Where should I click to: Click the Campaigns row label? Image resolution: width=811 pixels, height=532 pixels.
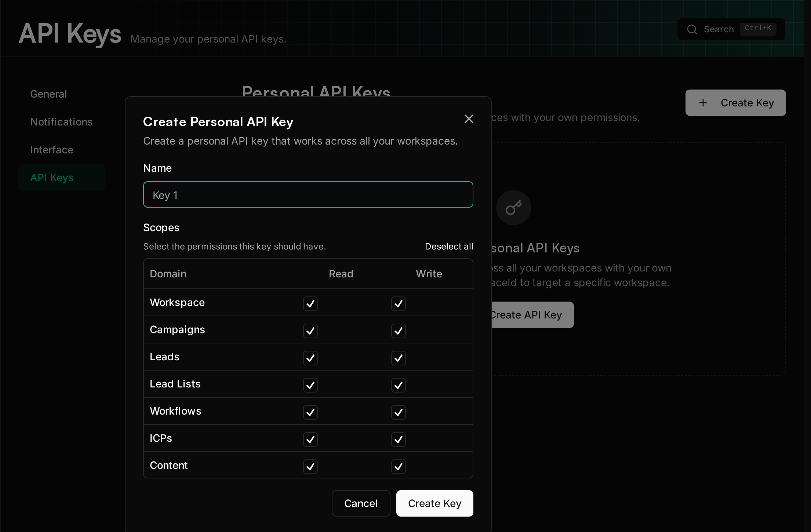(177, 329)
